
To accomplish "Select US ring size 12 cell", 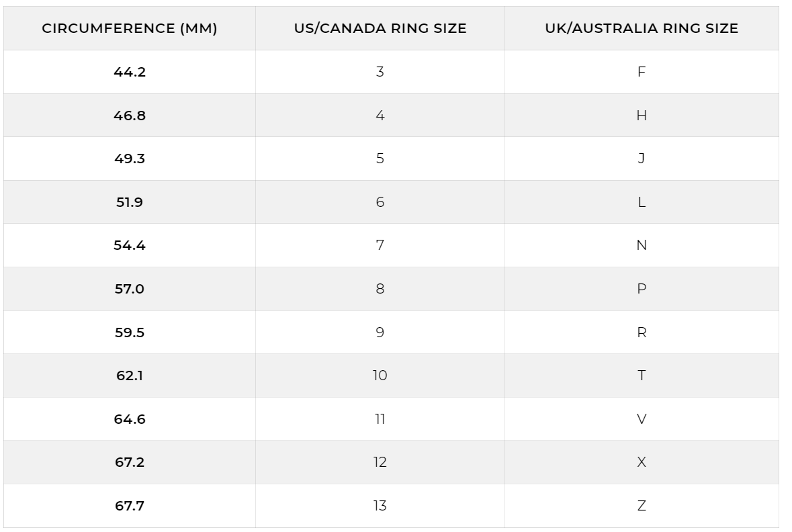I will point(380,462).
